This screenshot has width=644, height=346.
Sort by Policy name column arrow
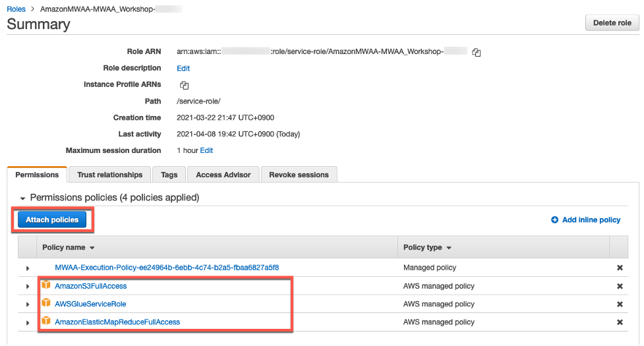point(92,248)
